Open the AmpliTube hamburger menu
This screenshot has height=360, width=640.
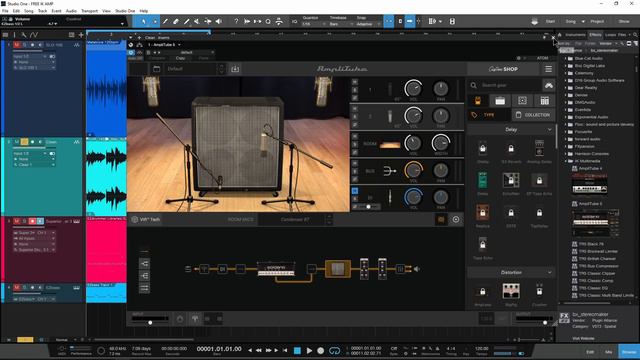548,69
